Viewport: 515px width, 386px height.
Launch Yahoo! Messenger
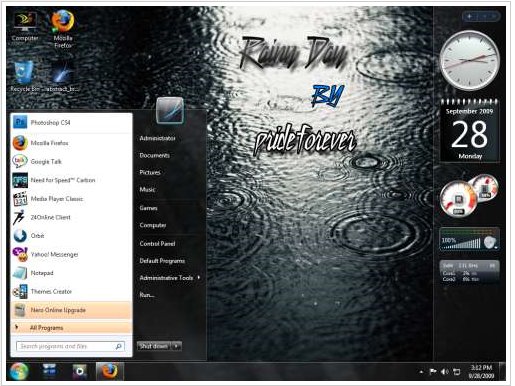71,254
